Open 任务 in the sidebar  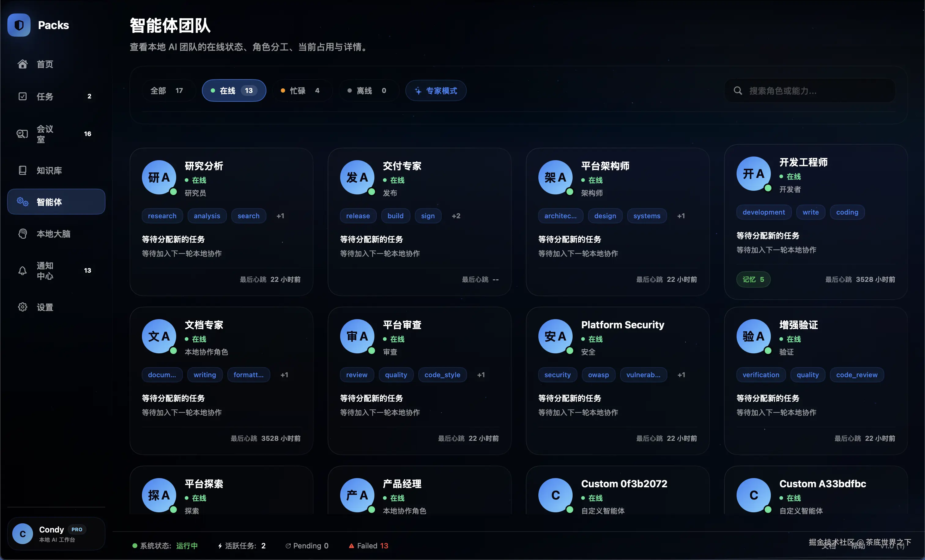(56, 96)
